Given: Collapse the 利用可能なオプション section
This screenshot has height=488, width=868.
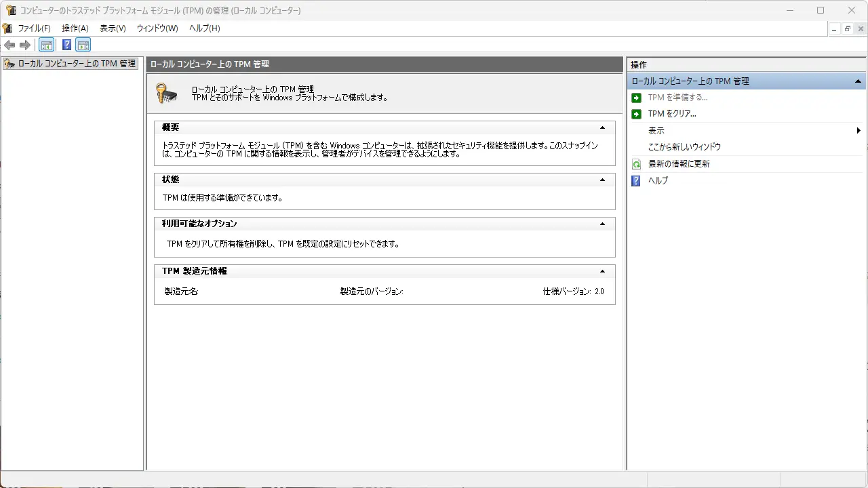Looking at the screenshot, I should [602, 224].
